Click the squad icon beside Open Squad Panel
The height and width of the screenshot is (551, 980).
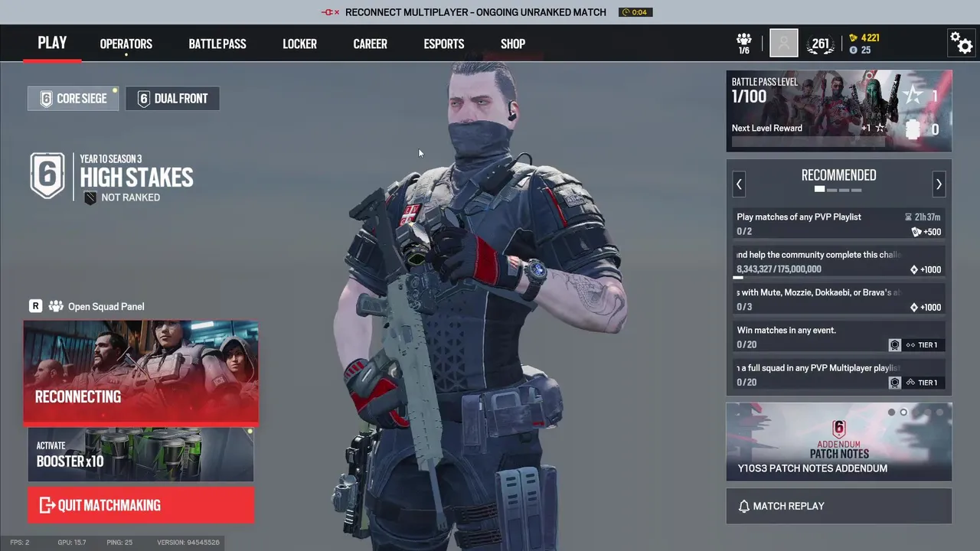55,306
